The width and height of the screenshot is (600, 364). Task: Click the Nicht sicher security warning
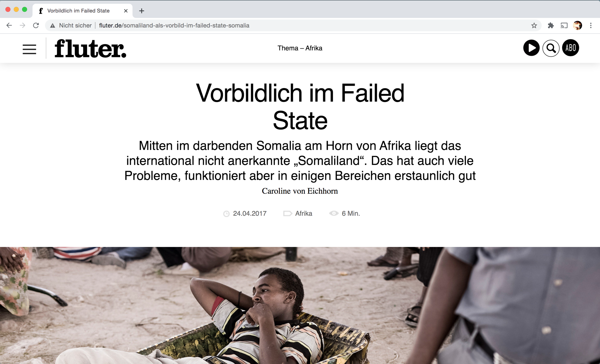(71, 25)
